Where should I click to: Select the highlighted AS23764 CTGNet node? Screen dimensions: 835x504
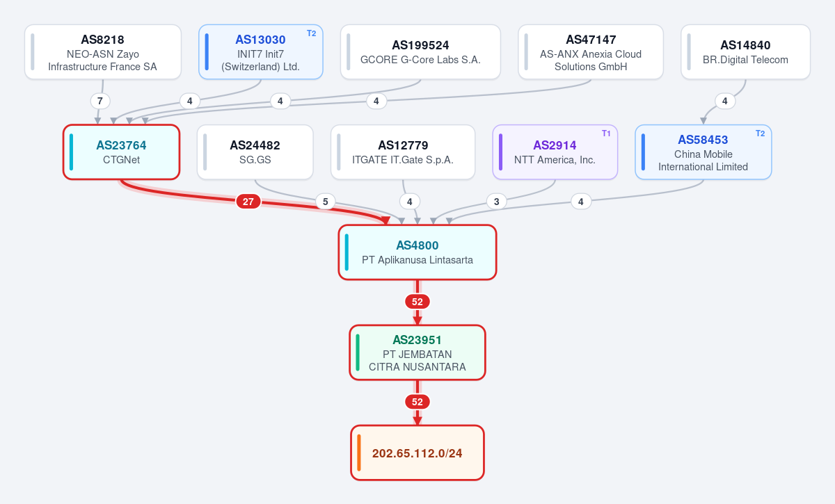click(122, 152)
